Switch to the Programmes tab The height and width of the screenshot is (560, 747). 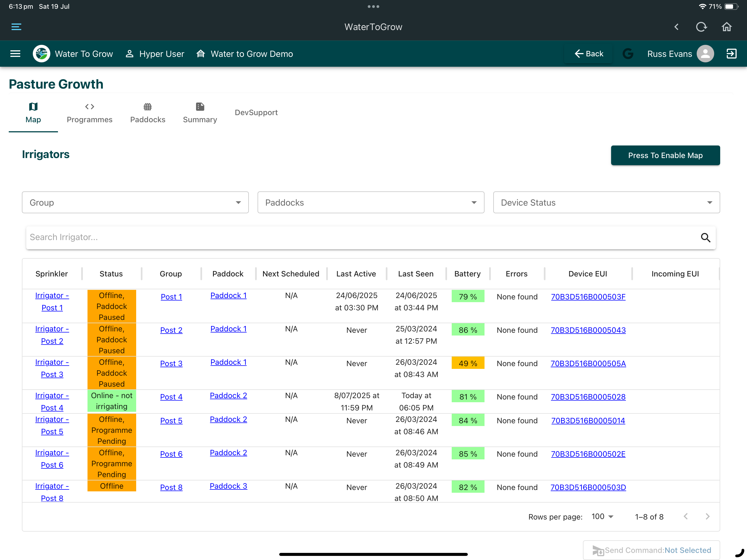[x=89, y=113]
